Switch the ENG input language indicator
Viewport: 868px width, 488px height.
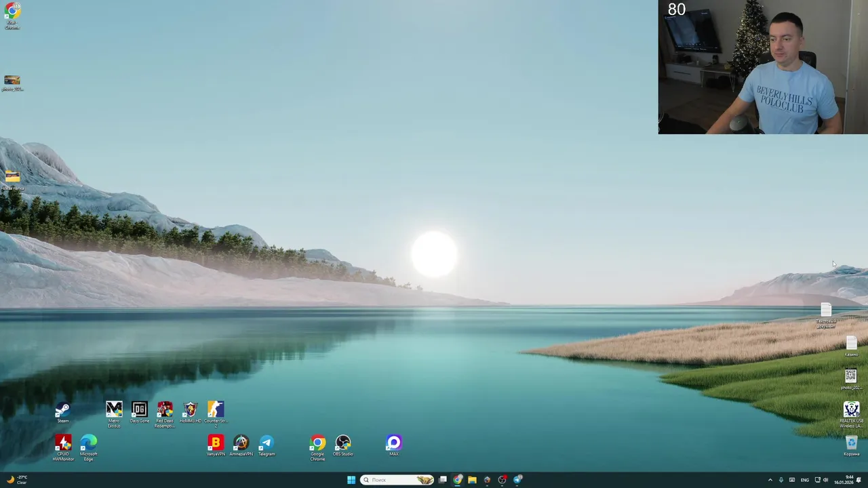pos(805,480)
